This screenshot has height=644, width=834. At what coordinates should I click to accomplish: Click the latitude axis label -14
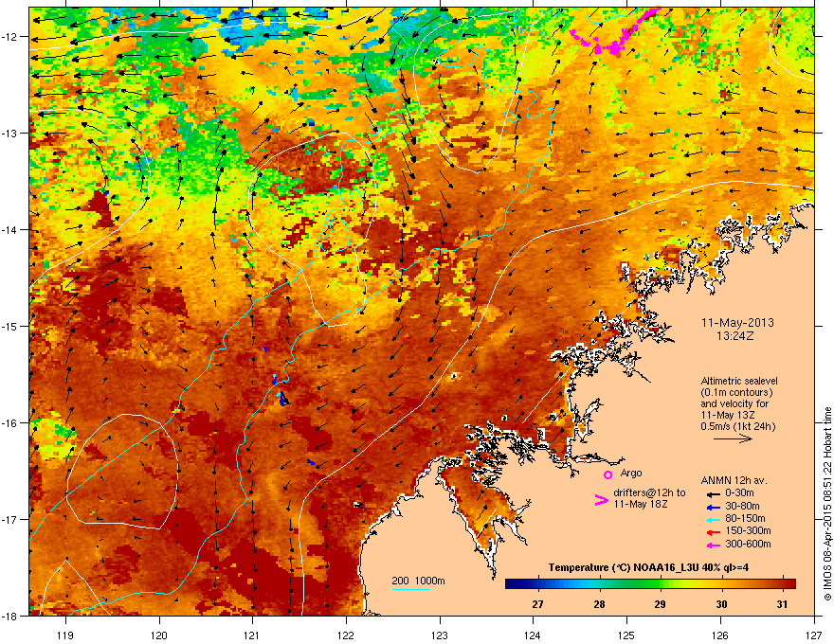pyautogui.click(x=9, y=230)
